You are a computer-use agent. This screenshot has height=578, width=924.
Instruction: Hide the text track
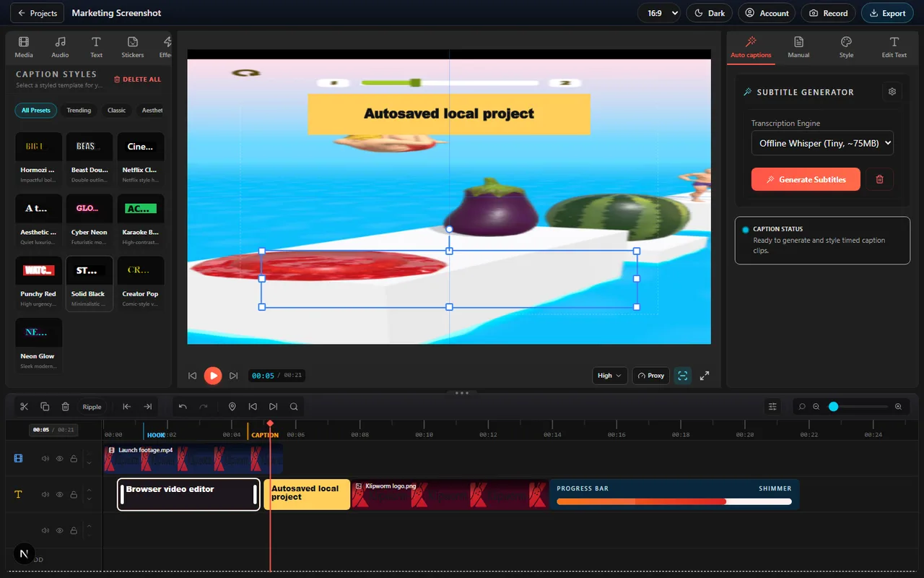click(x=60, y=495)
